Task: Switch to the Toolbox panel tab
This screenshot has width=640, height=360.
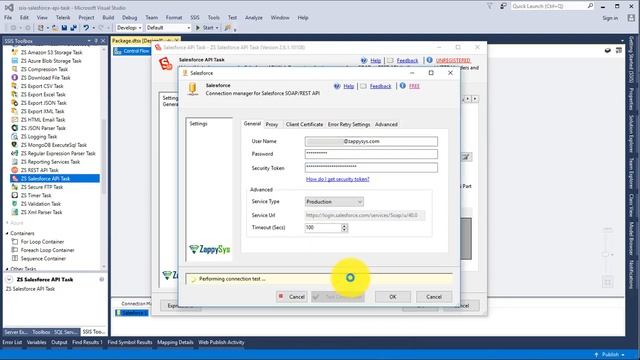Action: coord(41,332)
